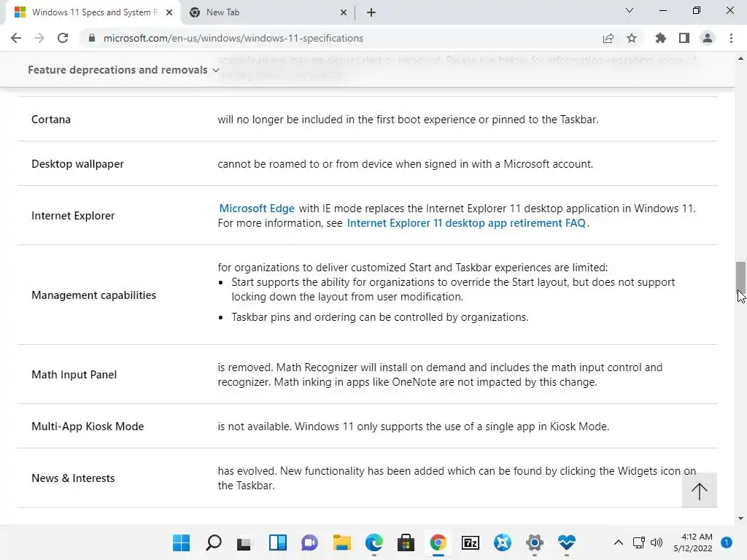
Task: Click the News & Interests label
Action: [x=73, y=478]
